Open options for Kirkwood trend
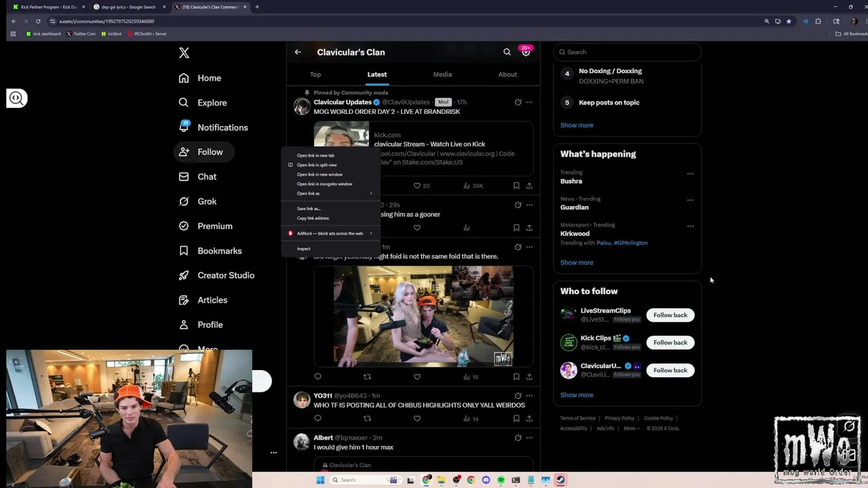 [690, 226]
